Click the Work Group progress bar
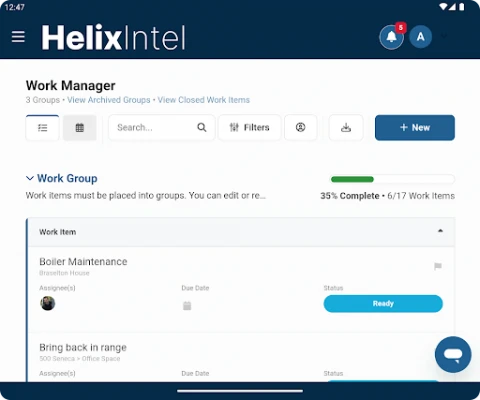 tap(392, 179)
